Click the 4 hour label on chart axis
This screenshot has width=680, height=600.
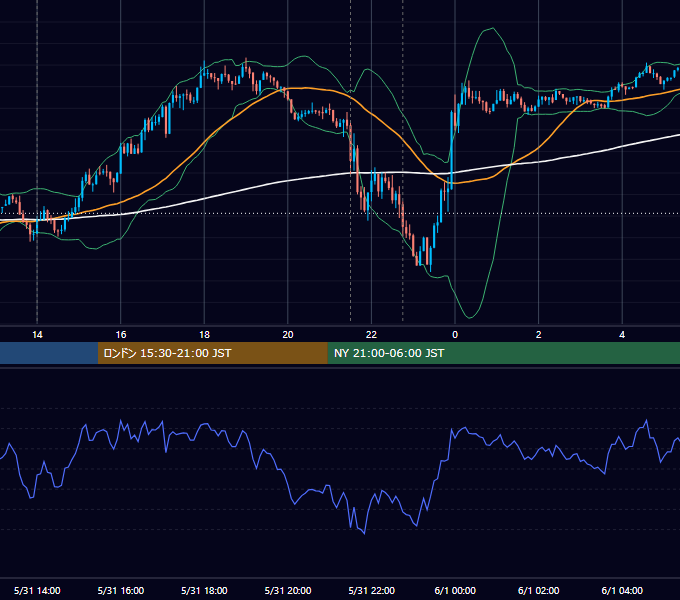click(622, 335)
